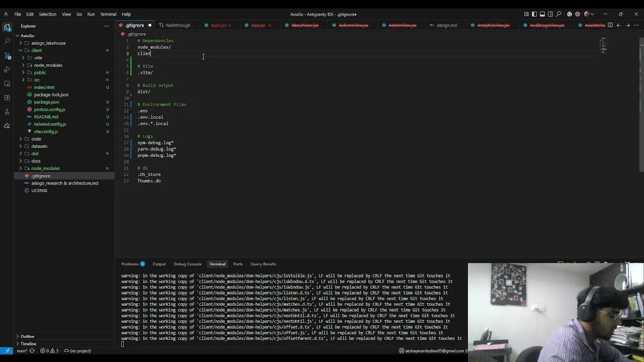Image resolution: width=644 pixels, height=362 pixels.
Task: Click the editor minimap overview
Action: point(604,45)
